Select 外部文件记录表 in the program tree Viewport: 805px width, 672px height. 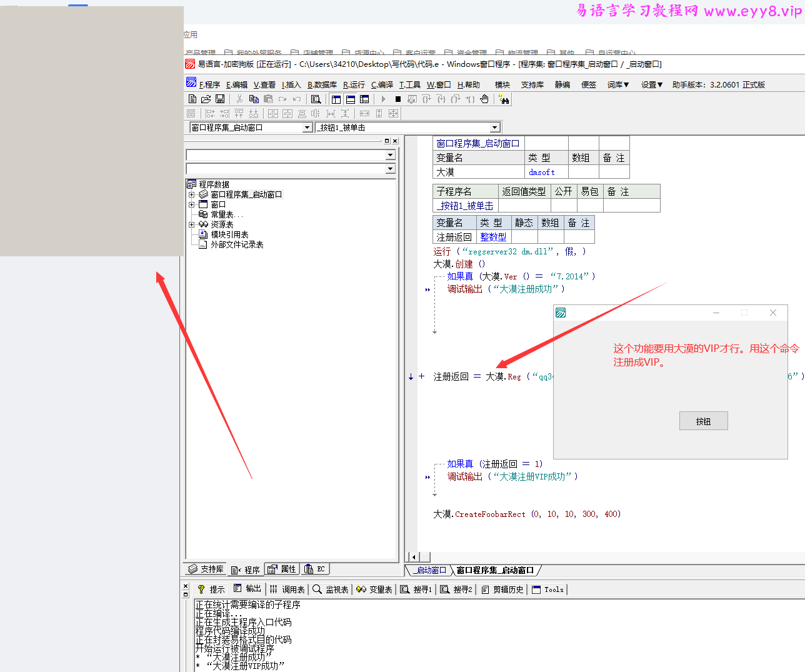pyautogui.click(x=237, y=244)
